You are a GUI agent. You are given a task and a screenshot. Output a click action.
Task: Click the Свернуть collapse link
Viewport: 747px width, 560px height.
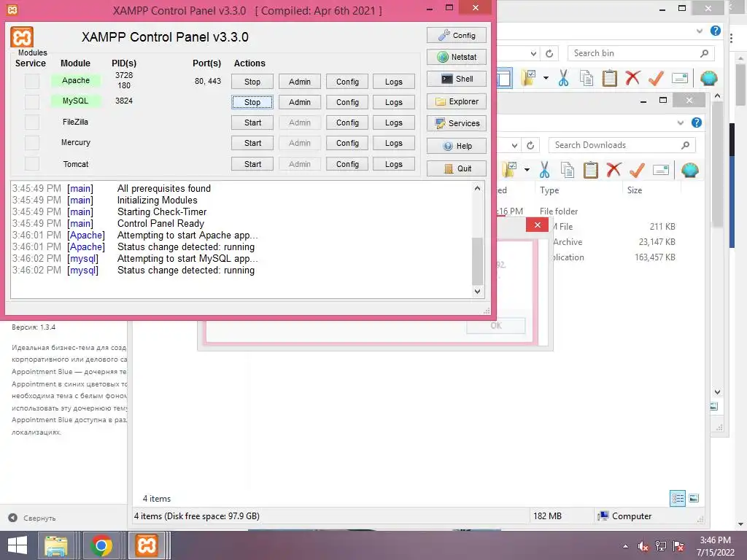[39, 518]
